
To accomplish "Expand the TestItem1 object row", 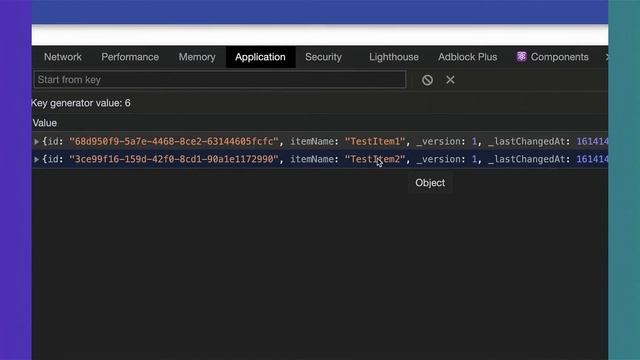I will click(x=36, y=142).
